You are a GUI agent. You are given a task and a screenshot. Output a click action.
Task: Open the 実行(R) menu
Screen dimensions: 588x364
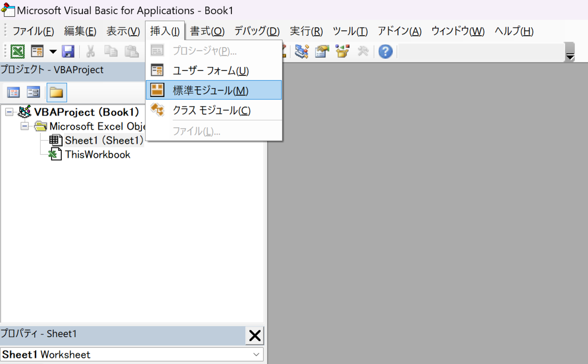306,31
